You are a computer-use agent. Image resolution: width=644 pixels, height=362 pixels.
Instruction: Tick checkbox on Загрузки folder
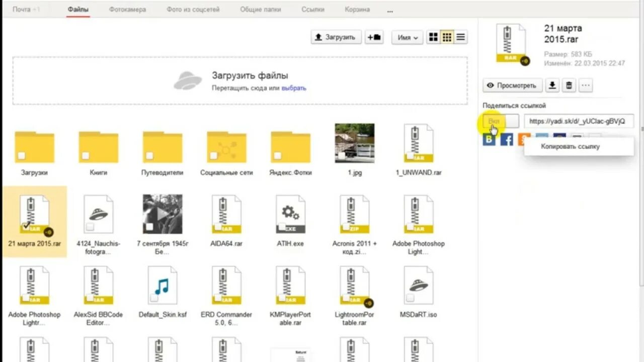click(x=22, y=156)
